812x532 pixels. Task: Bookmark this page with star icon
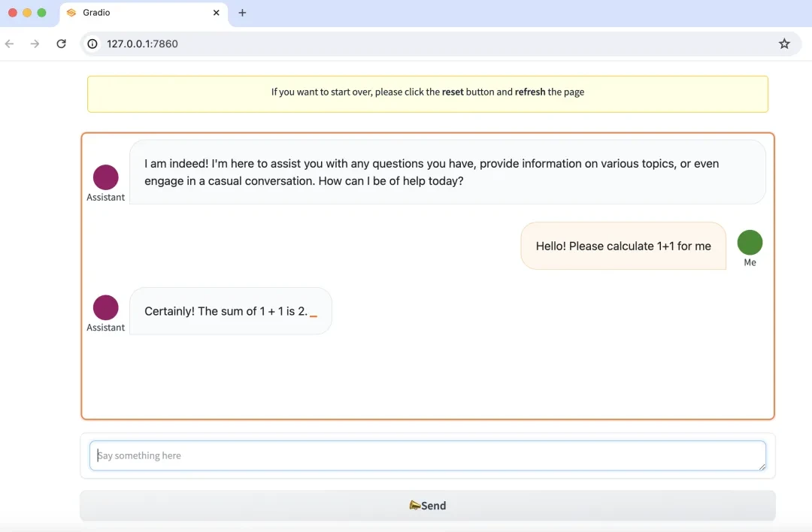[784, 44]
